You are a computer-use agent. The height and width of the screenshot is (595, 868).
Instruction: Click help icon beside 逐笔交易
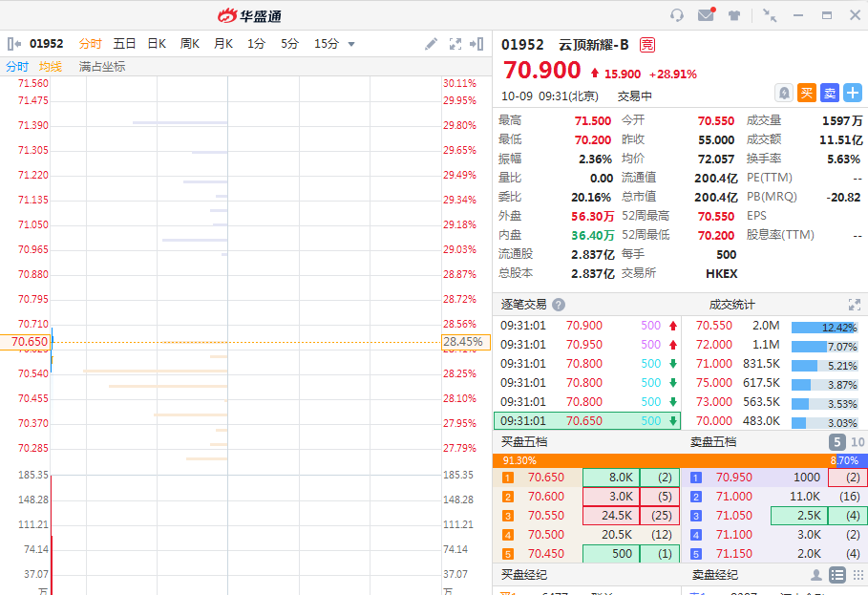[x=559, y=305]
